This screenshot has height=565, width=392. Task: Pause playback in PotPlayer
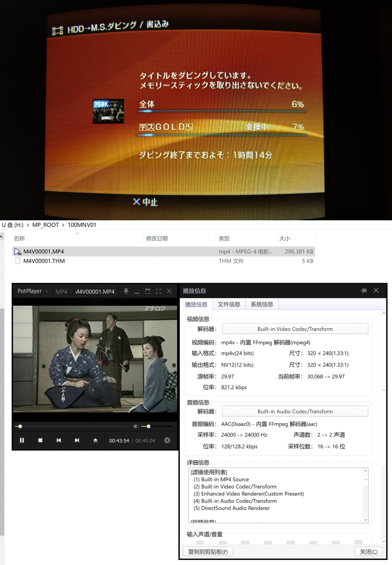22,440
